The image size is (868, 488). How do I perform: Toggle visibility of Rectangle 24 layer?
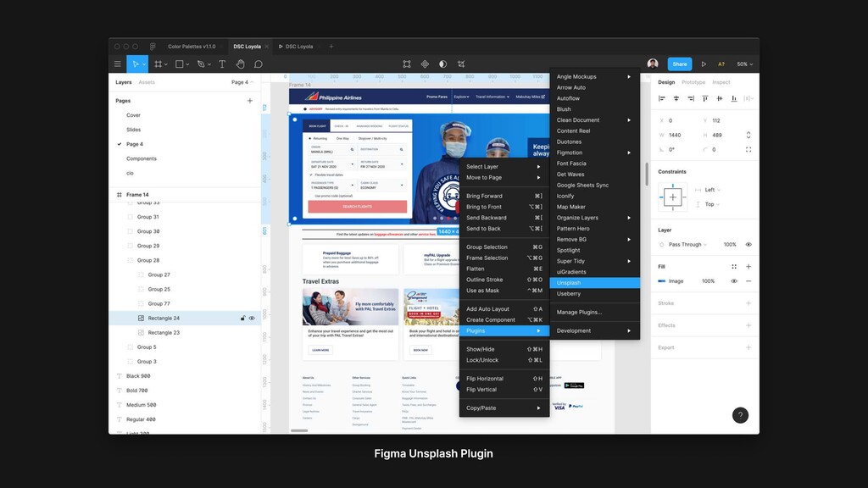[x=252, y=319]
